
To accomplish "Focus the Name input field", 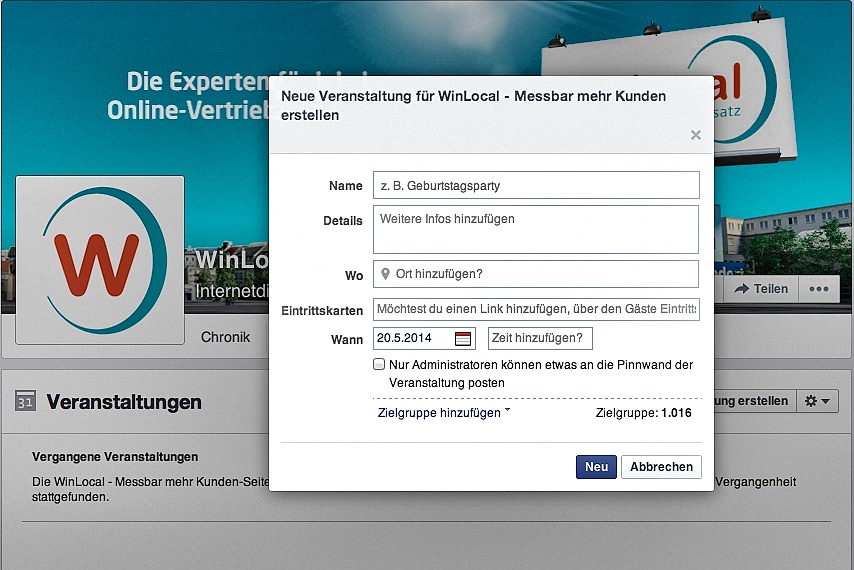I will pyautogui.click(x=536, y=186).
